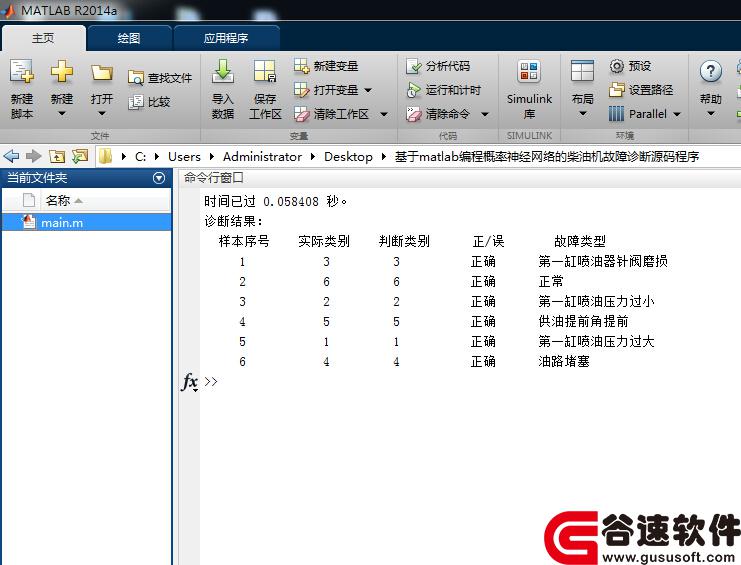Open the 当前文件夹 panel actions menu
The width and height of the screenshot is (741, 565).
[159, 178]
